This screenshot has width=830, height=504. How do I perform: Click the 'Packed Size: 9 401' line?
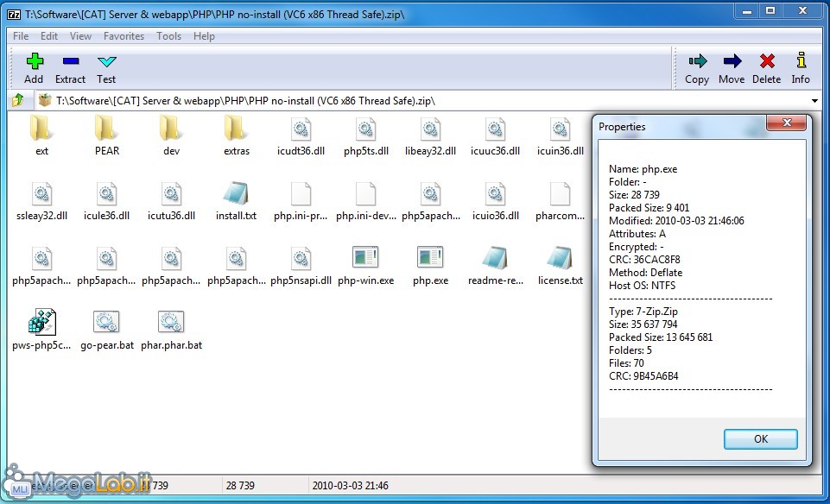point(649,208)
